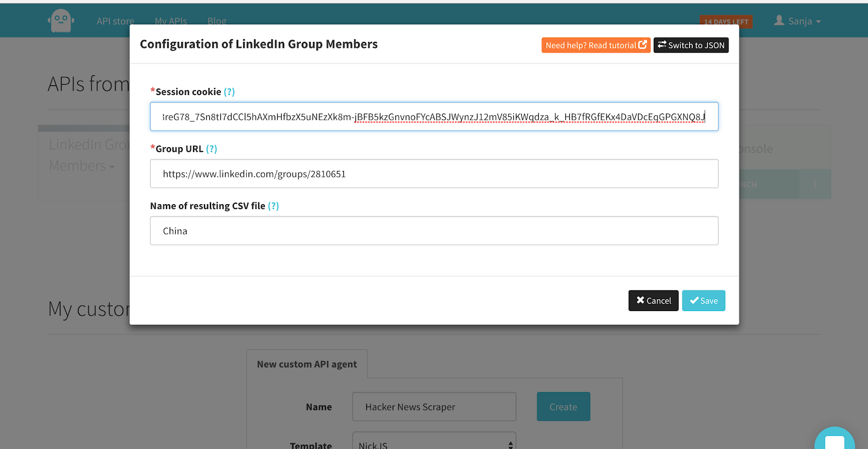Image resolution: width=868 pixels, height=449 pixels.
Task: Save the LinkedIn Group Members configuration
Action: [x=704, y=301]
